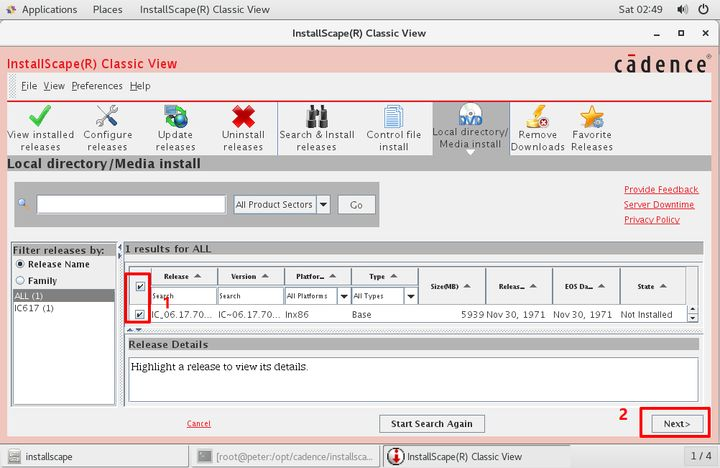Open the File menu
This screenshot has height=468, width=720.
click(29, 86)
